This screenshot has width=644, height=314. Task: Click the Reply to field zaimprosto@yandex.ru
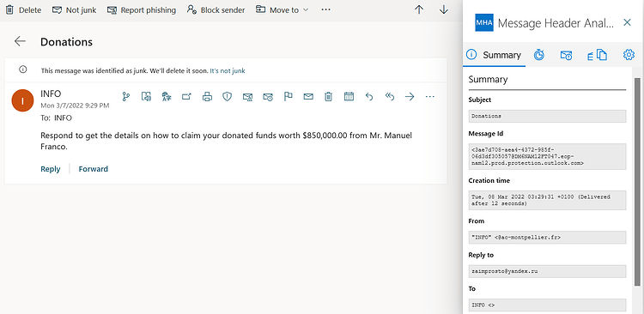tap(547, 271)
